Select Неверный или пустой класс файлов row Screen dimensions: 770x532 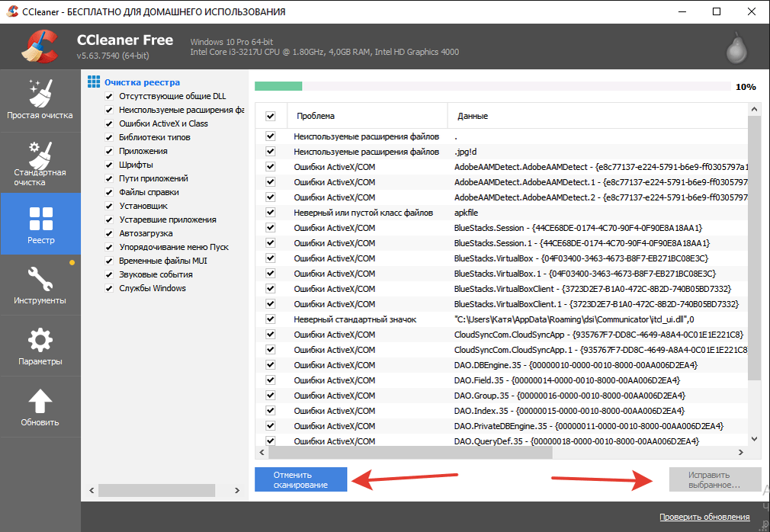(502, 213)
